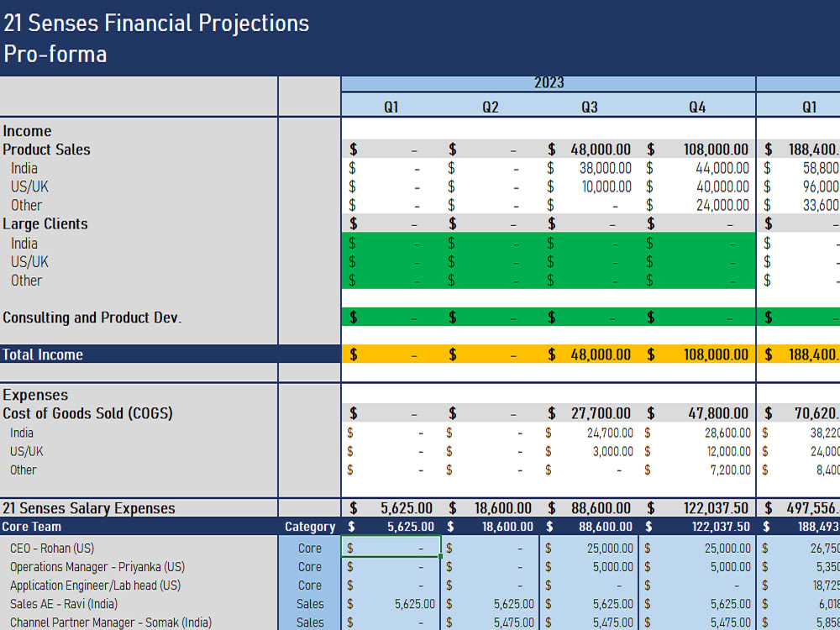This screenshot has height=630, width=840.
Task: Click the 'Sales' category cell for Ravi
Action: tap(310, 604)
